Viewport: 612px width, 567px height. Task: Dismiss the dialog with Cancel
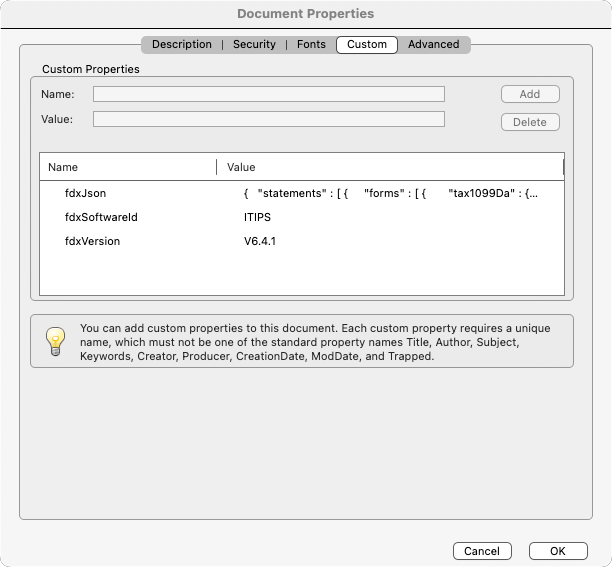point(482,551)
